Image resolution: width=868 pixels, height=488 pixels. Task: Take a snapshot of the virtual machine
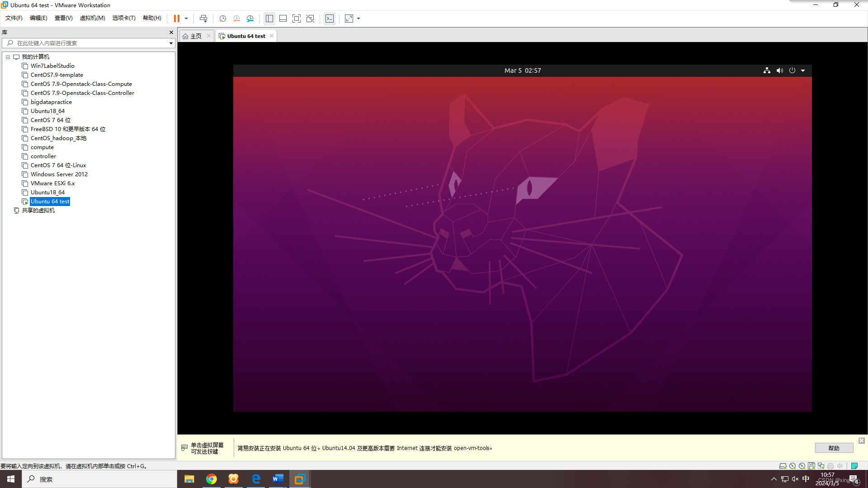coord(222,19)
